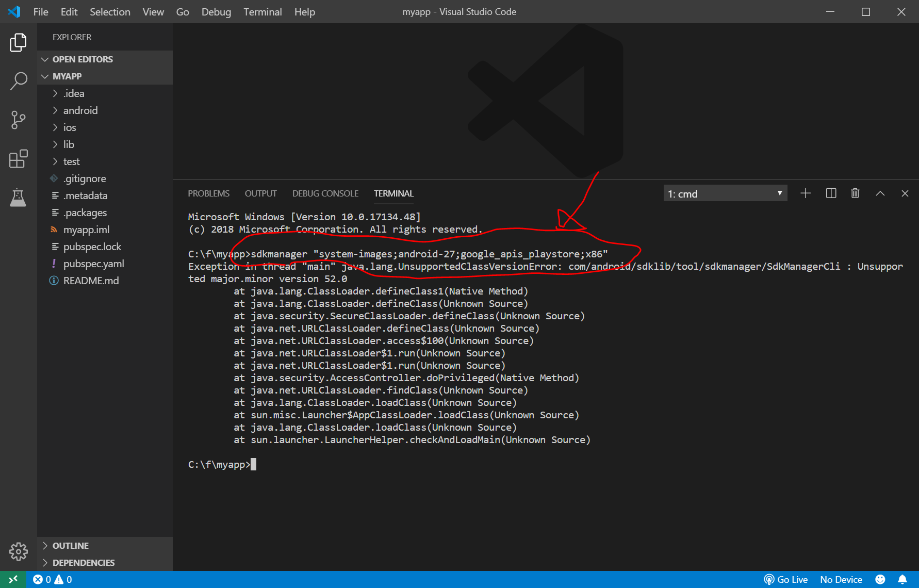Open .metadata file

coord(105,195)
